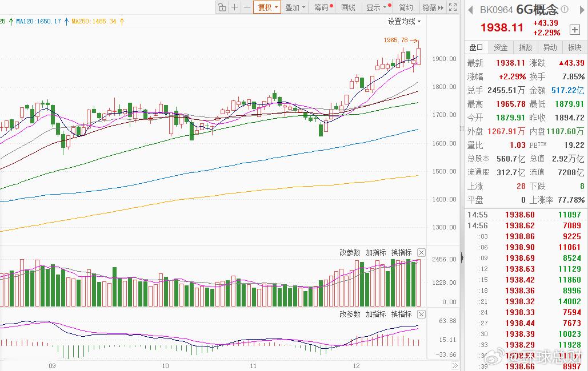Go to previous stock with left arrow

pyautogui.click(x=470, y=10)
